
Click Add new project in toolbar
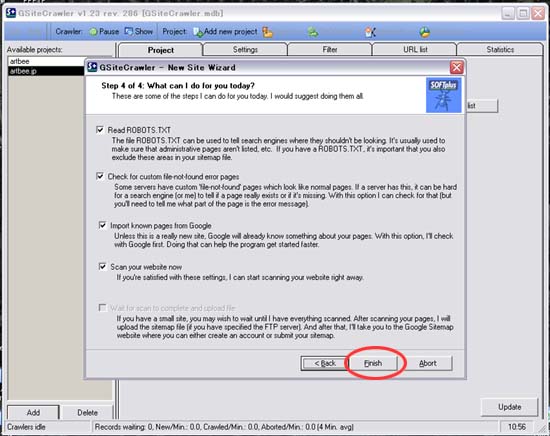click(x=225, y=32)
